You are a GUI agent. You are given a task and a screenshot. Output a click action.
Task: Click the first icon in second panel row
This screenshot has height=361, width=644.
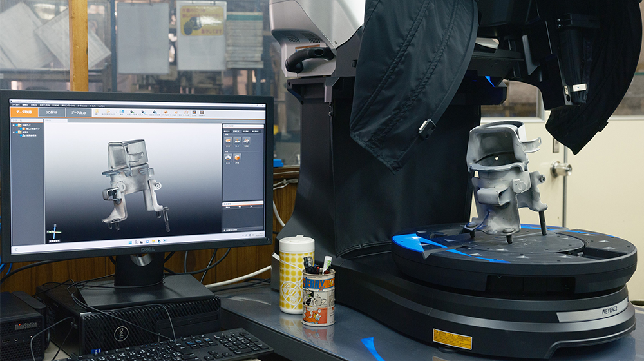[x=228, y=157]
